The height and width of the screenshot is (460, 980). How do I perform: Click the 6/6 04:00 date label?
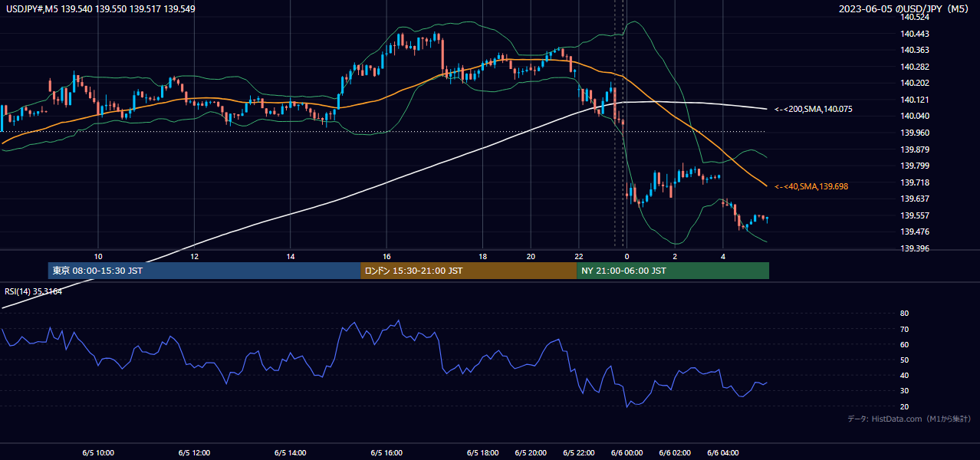coord(723,453)
